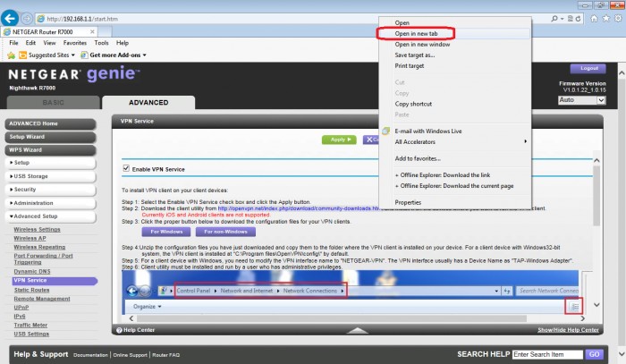Click the embedded explorer back arrow icon
Image resolution: width=626 pixels, height=364 pixels.
[x=132, y=291]
